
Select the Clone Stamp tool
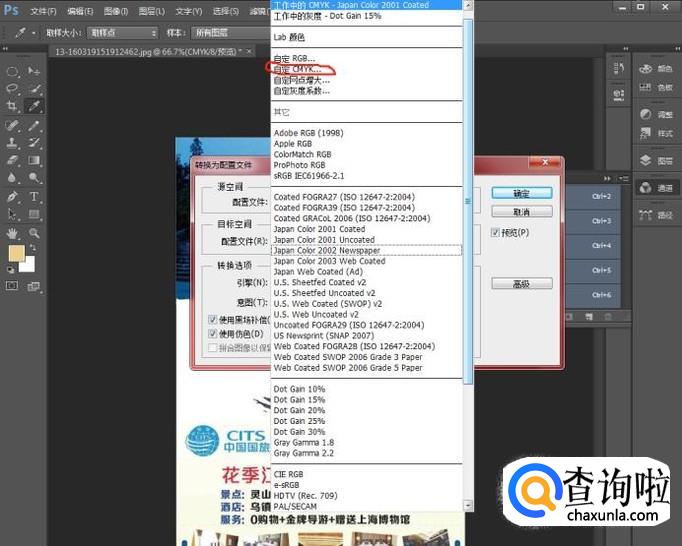click(12, 142)
